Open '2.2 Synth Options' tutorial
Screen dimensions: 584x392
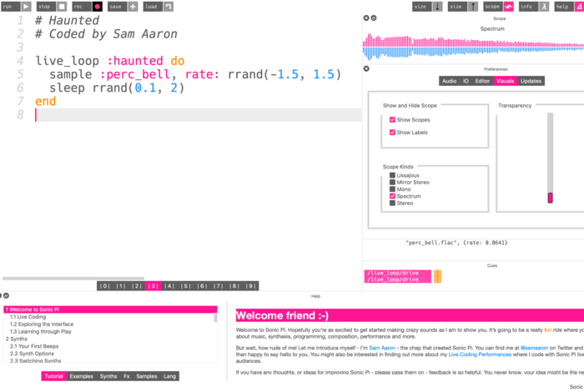coord(32,354)
